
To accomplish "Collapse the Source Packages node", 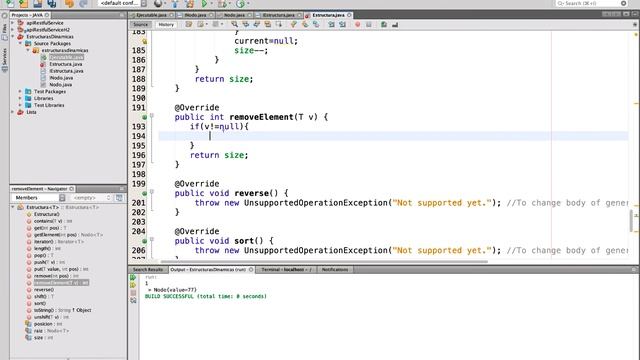I will point(20,43).
